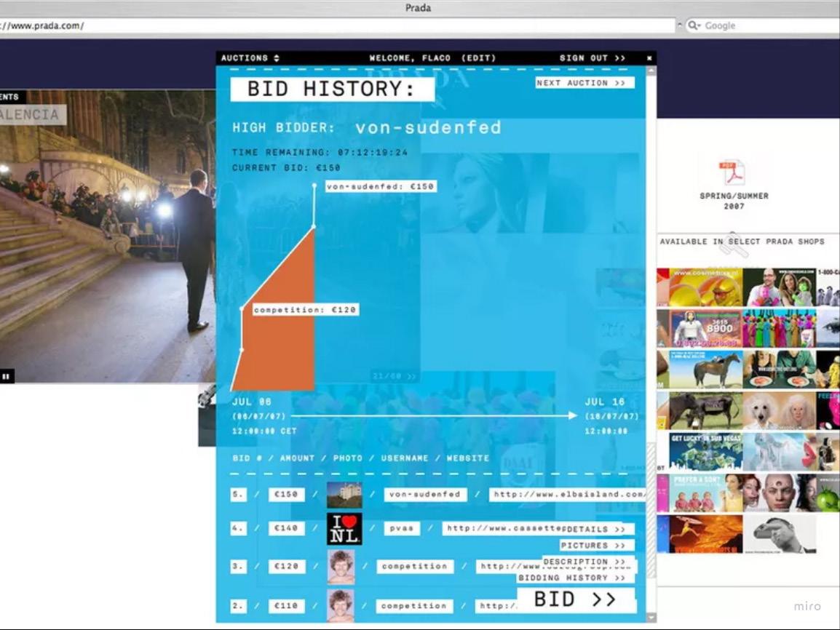Click bid number 4. label
Viewport: 840px width, 630px height.
238,528
